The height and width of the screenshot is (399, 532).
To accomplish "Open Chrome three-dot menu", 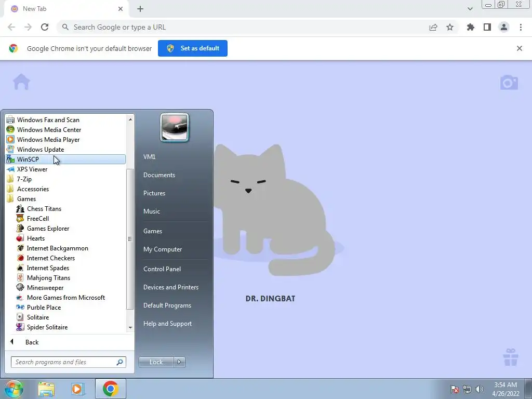I will pyautogui.click(x=521, y=27).
